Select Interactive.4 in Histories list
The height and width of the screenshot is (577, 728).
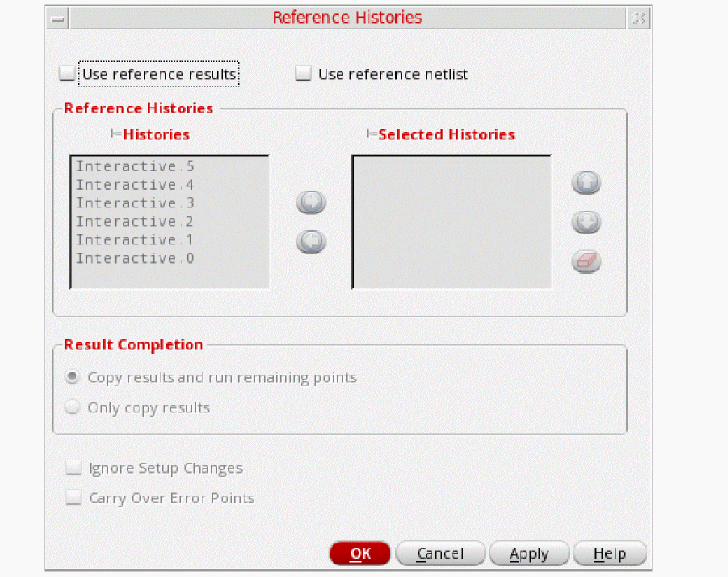(x=135, y=185)
